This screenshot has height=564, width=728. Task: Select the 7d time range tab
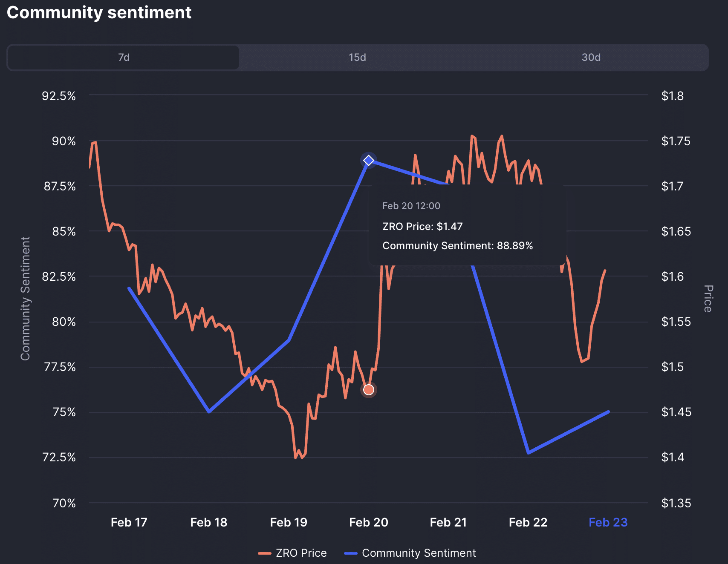(123, 57)
